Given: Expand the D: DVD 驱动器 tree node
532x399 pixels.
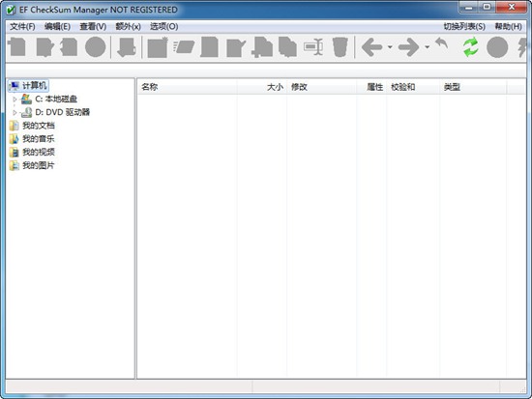Looking at the screenshot, I should point(15,112).
